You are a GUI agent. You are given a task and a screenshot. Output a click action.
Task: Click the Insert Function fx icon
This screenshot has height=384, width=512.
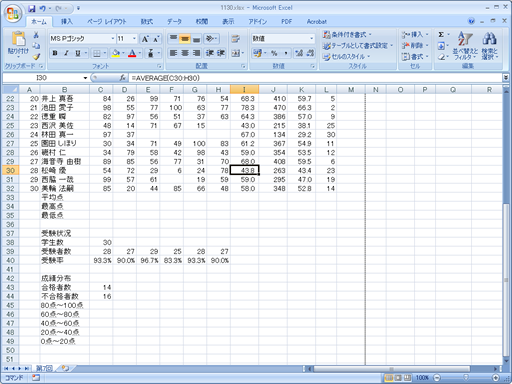pos(123,78)
